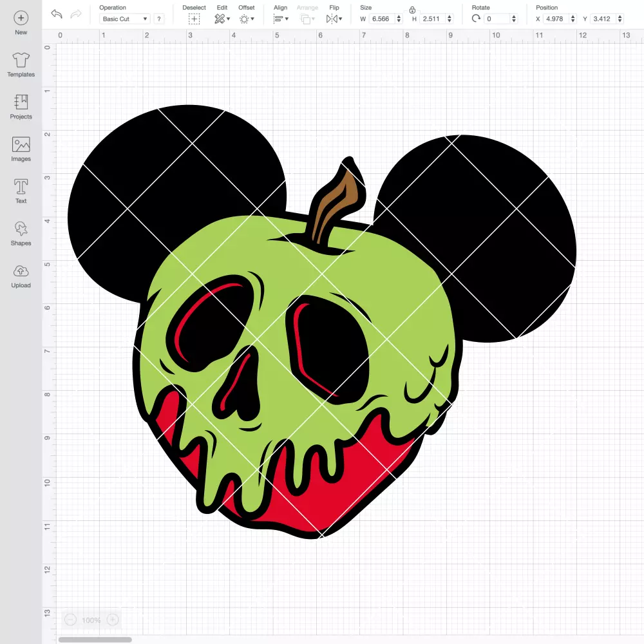
Task: Toggle the size aspect ratio lock
Action: (412, 10)
